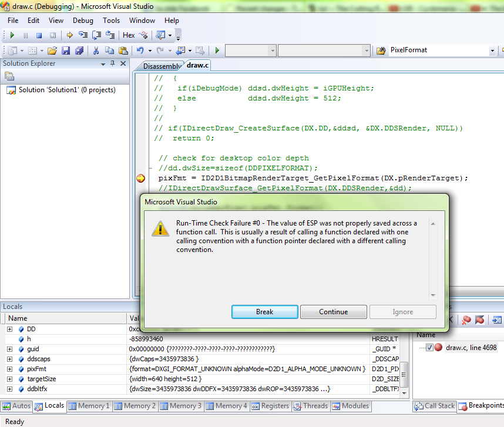Click Continue button in error dialog

pos(333,312)
